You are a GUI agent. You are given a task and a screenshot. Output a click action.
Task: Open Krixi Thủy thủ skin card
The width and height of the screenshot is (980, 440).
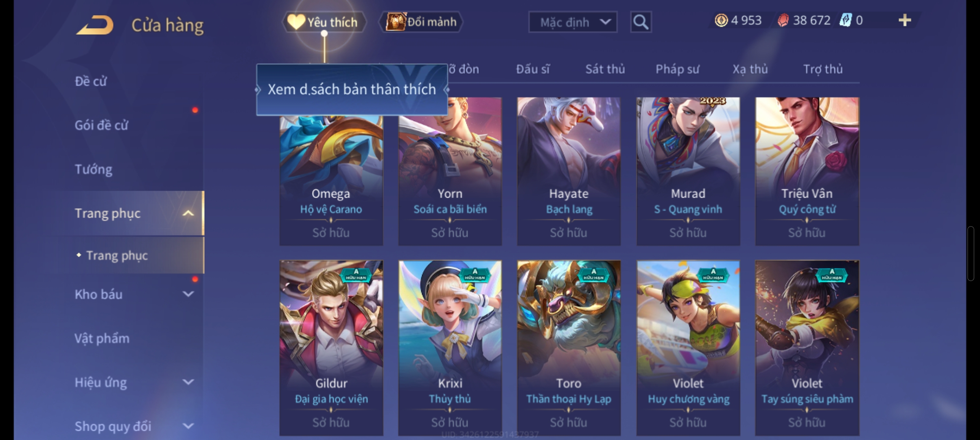click(450, 348)
